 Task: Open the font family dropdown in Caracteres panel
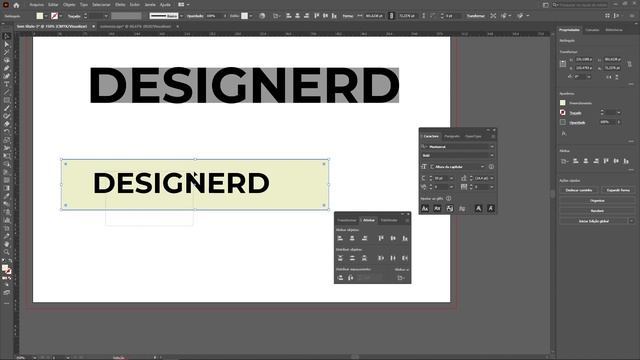click(x=491, y=147)
